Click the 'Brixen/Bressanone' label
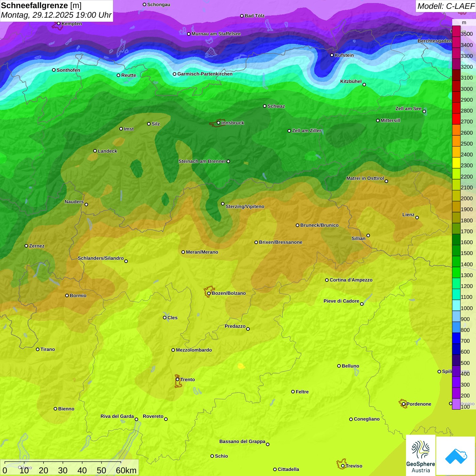 (280, 242)
